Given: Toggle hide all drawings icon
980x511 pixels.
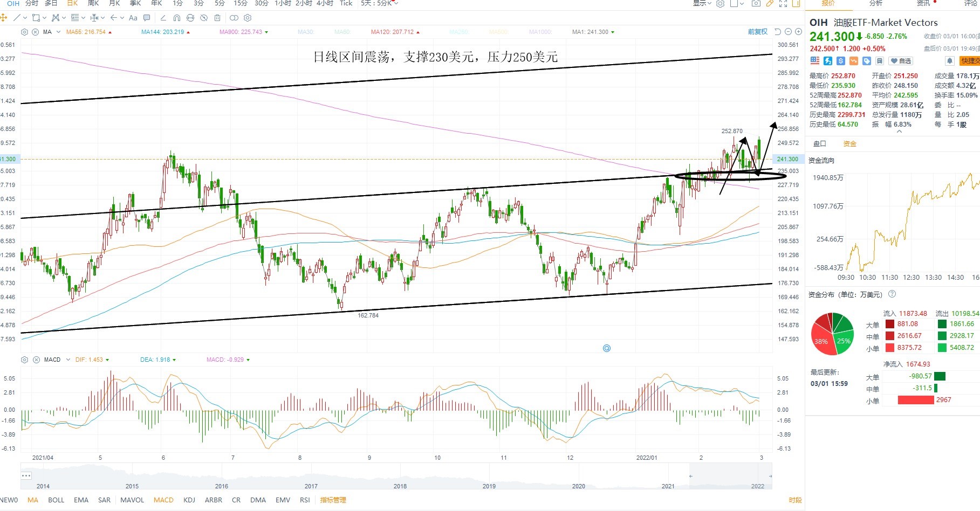Looking at the screenshot, I should click(x=204, y=18).
